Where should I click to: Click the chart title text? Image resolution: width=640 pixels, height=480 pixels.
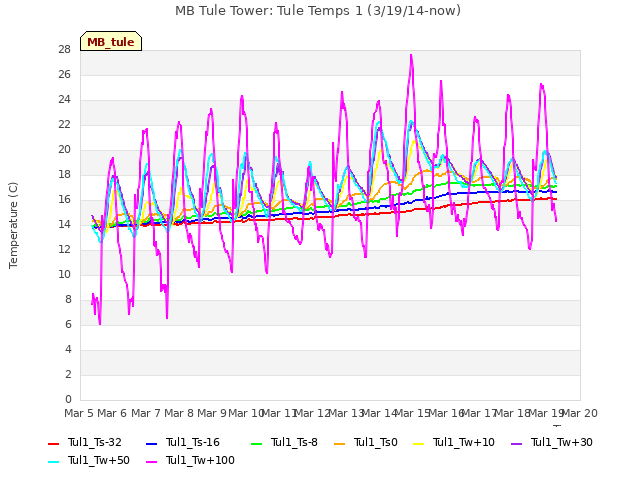pyautogui.click(x=318, y=11)
